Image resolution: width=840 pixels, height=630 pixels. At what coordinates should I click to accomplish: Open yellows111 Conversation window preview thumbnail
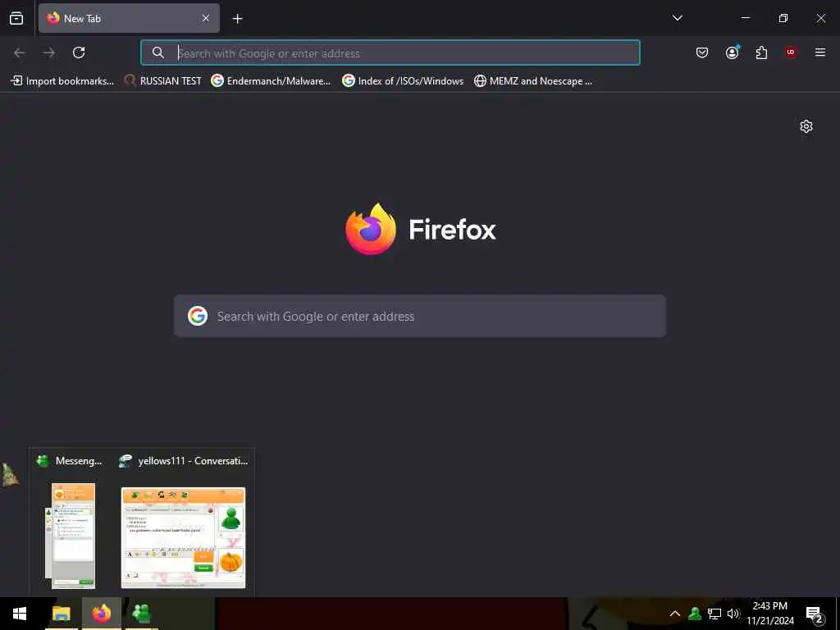click(x=183, y=538)
